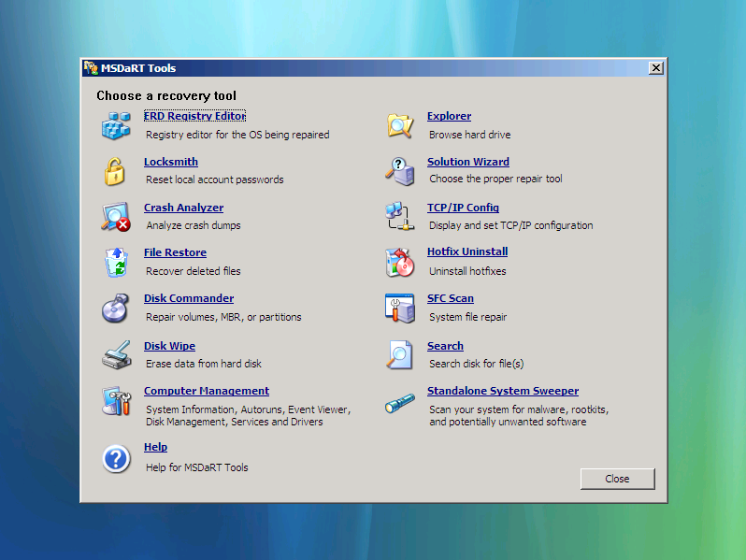Launch the Disk Commander link
The height and width of the screenshot is (560, 746).
[188, 298]
